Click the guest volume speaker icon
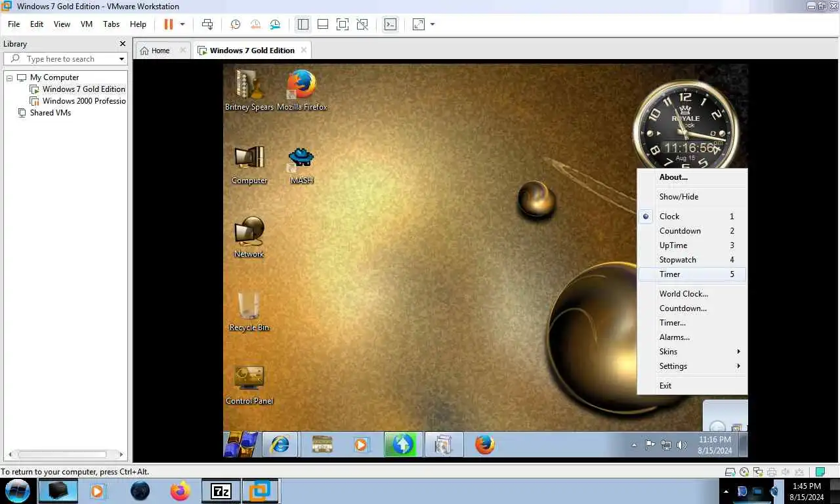This screenshot has height=504, width=840. tap(682, 445)
